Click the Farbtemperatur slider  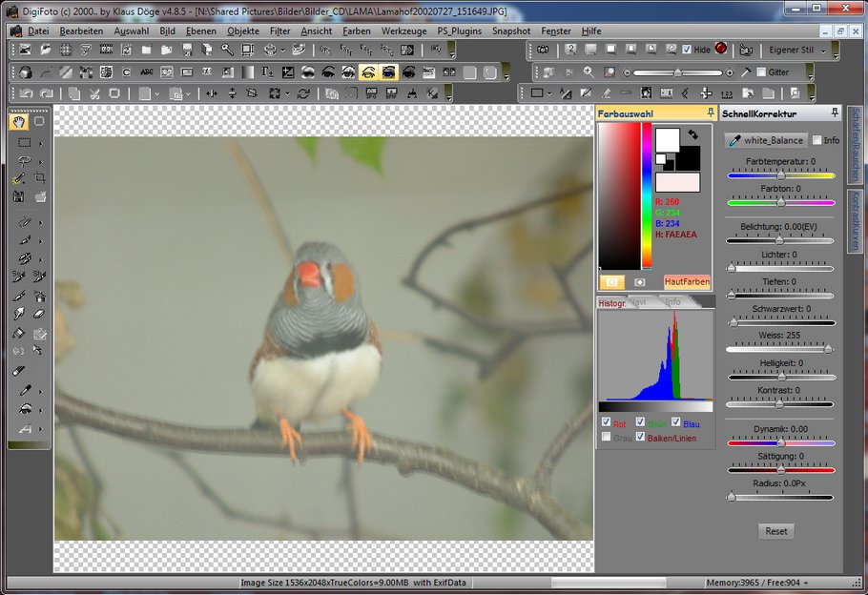click(781, 175)
